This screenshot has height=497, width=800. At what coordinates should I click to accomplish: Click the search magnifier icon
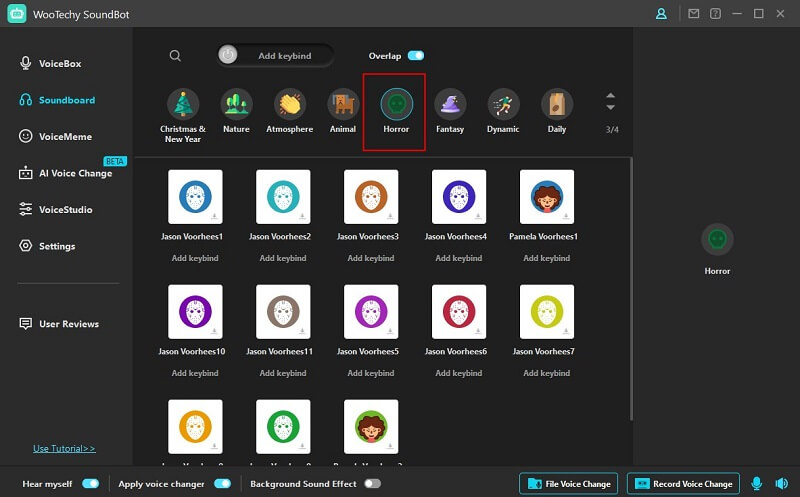pyautogui.click(x=175, y=56)
